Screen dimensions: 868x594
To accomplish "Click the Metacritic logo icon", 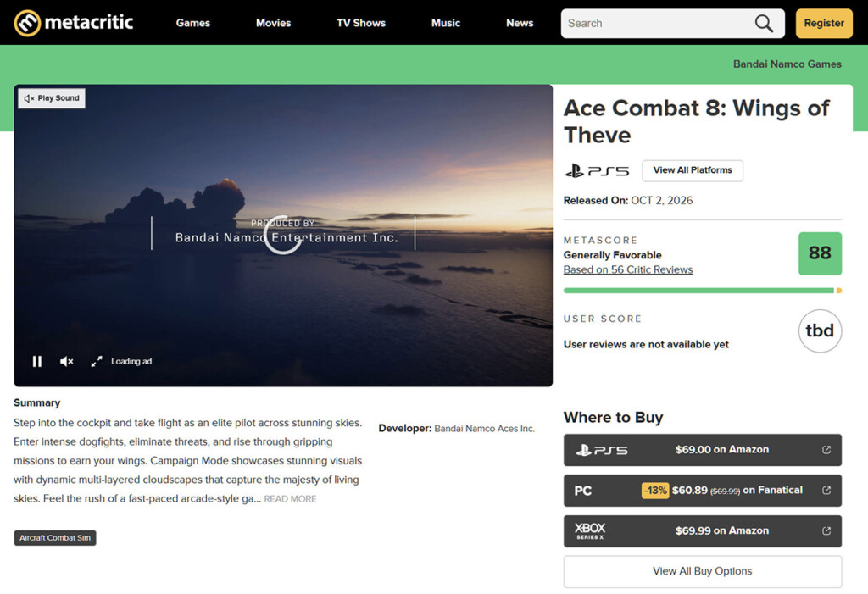I will click(x=27, y=23).
